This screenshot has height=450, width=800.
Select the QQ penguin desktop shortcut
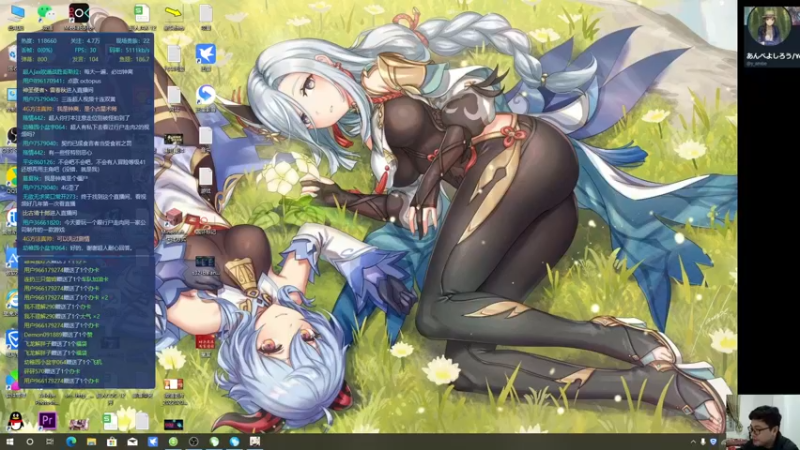tap(16, 421)
